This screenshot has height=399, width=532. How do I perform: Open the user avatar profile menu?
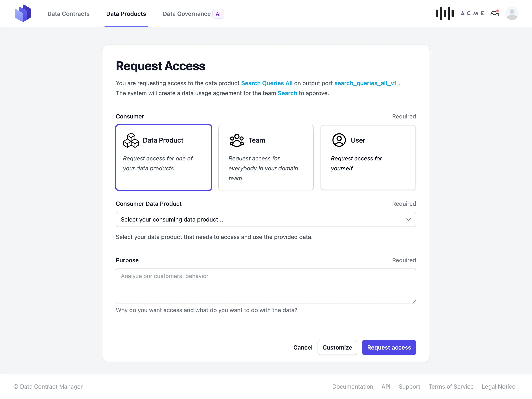(x=512, y=14)
